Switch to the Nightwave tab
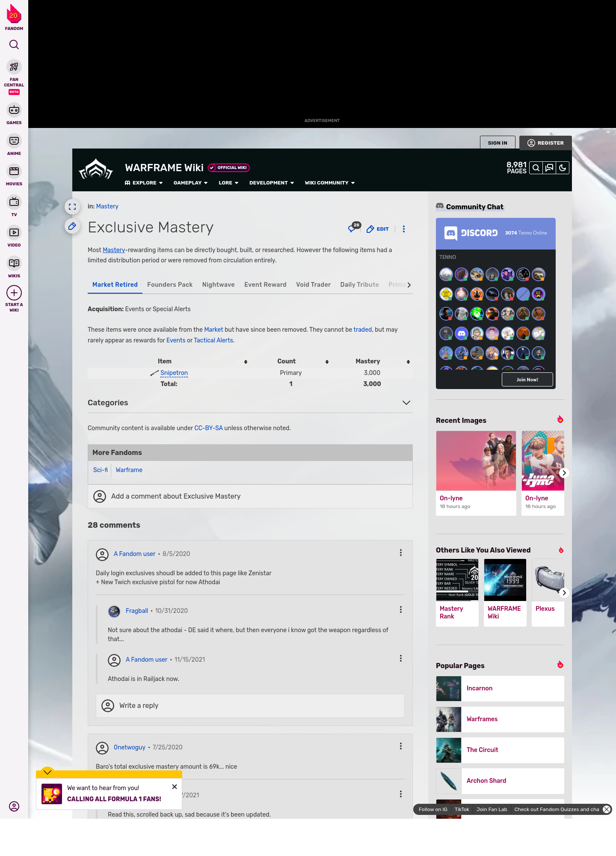Screen dimensions: 616x856 218,285
